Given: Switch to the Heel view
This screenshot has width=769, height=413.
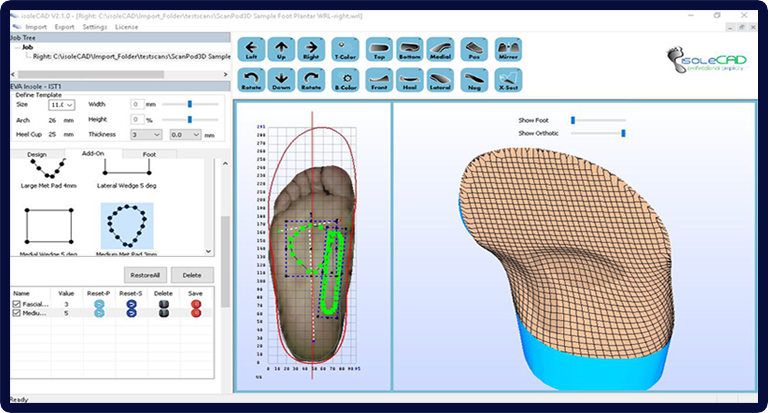Looking at the screenshot, I should point(410,80).
